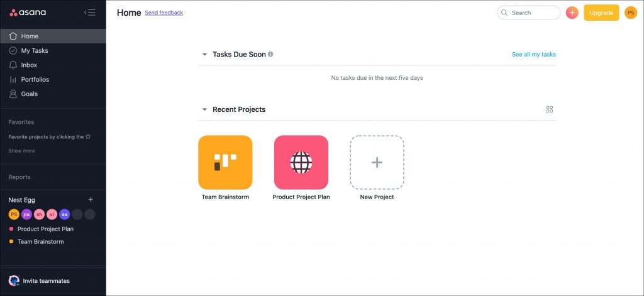The height and width of the screenshot is (296, 644).
Task: Click the Portfolios bars icon
Action: tap(13, 79)
